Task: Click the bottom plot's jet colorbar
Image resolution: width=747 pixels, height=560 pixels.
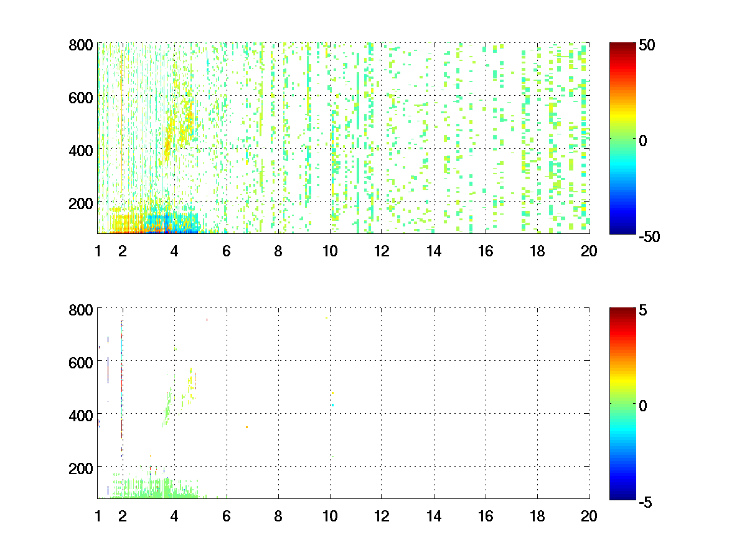Action: [x=622, y=403]
